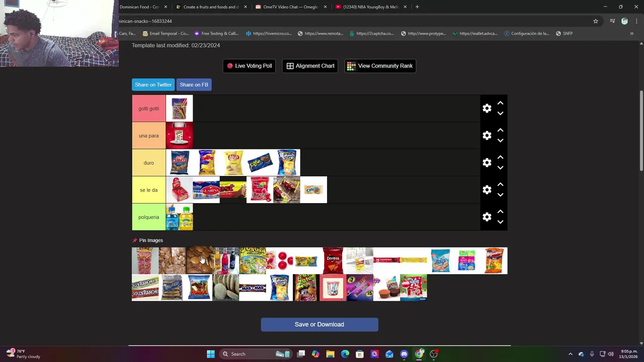644x362 pixels.
Task: Select the Leche cookies bag in pool
Action: 440,260
